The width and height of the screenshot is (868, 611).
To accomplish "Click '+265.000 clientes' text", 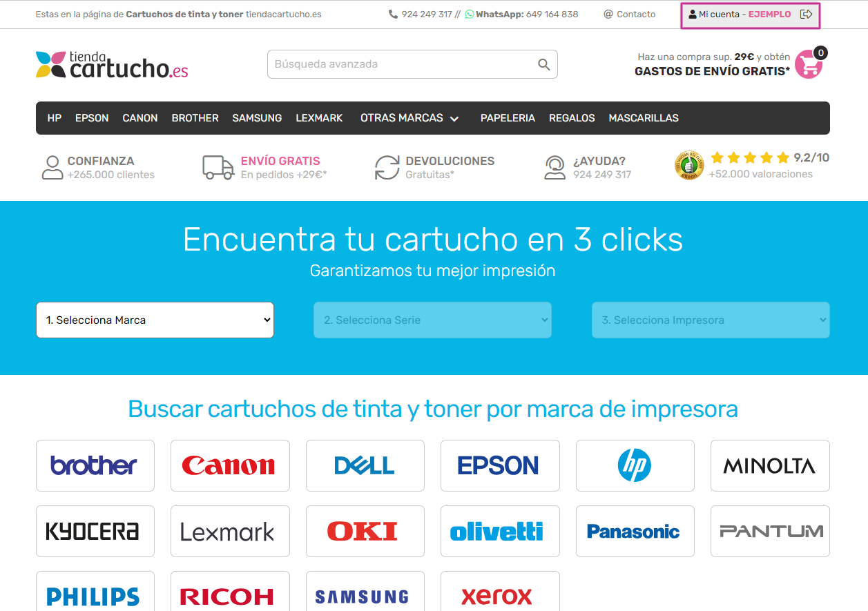I will [110, 175].
